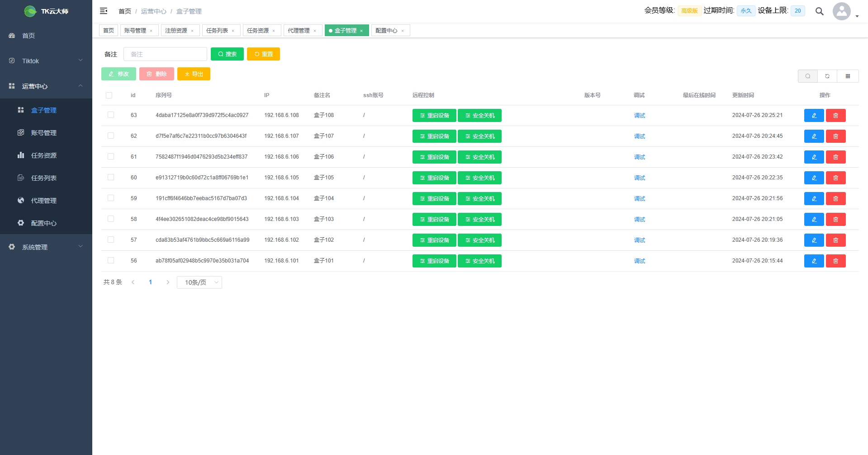Tick the select-all checkbox in header
The width and height of the screenshot is (868, 455).
coord(109,95)
